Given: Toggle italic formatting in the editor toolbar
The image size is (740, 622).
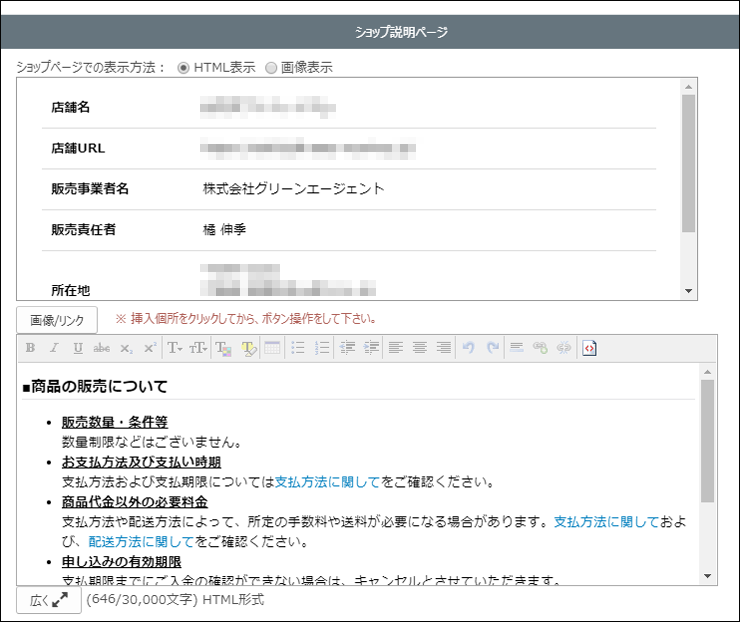Looking at the screenshot, I should point(54,348).
